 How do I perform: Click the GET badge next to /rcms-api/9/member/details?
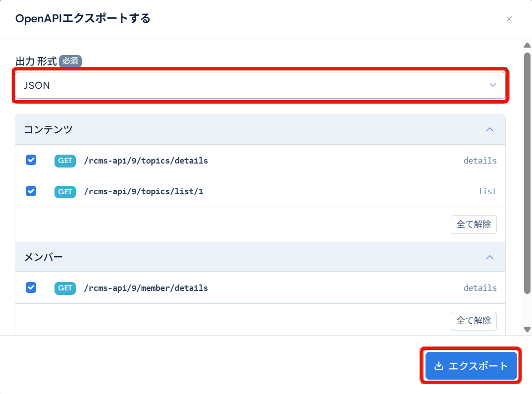(x=64, y=287)
